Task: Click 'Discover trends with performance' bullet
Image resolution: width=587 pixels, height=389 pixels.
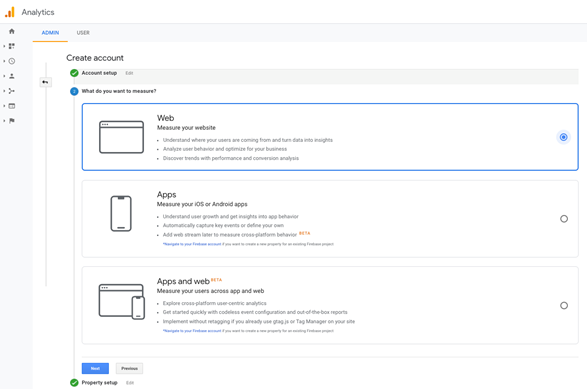Action: tap(231, 158)
